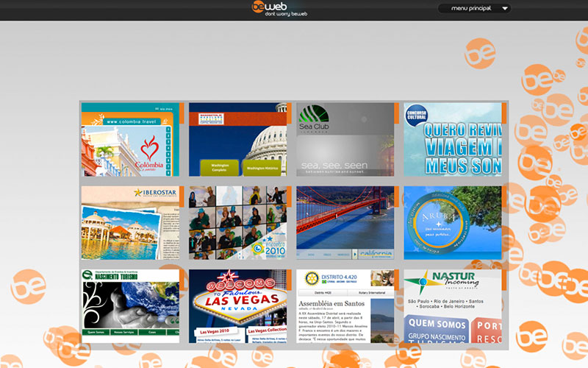Click orange tab on Las Vegas thumbnail
Viewport: 588px width, 368px height.
tap(289, 280)
